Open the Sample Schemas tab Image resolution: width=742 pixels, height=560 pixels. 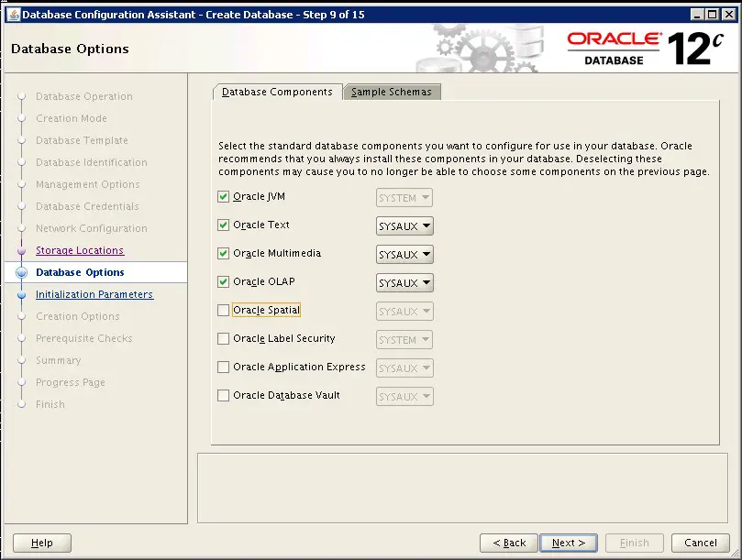point(392,92)
